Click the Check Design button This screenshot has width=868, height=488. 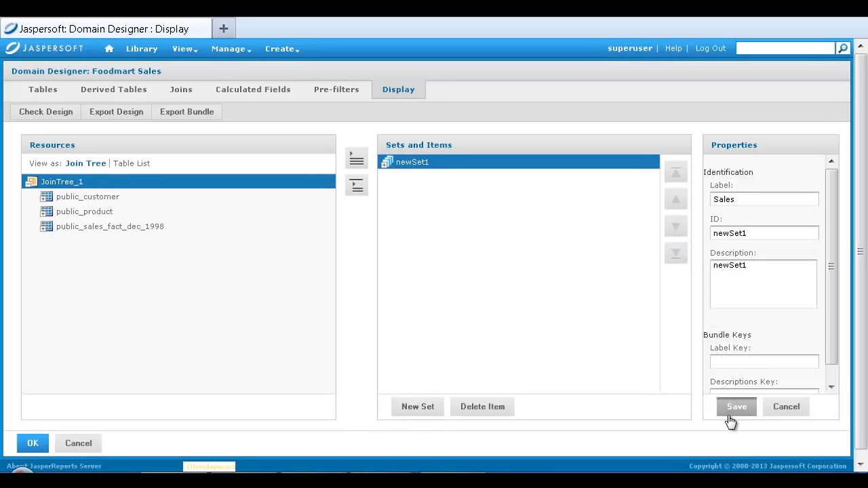pos(45,112)
